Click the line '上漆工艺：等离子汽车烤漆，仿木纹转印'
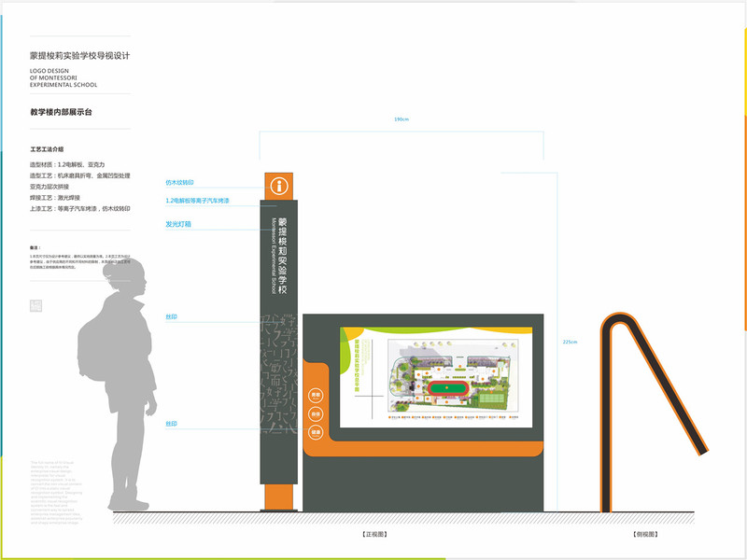The width and height of the screenshot is (747, 560). 80,208
